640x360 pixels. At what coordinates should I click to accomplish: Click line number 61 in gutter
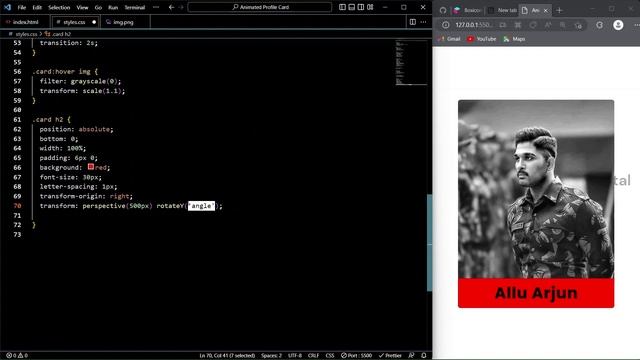[17, 120]
